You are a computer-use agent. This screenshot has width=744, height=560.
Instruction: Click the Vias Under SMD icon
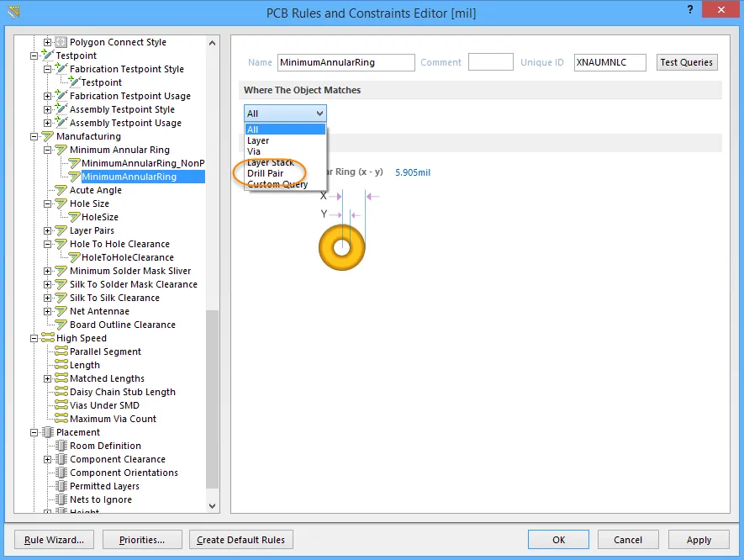click(61, 405)
